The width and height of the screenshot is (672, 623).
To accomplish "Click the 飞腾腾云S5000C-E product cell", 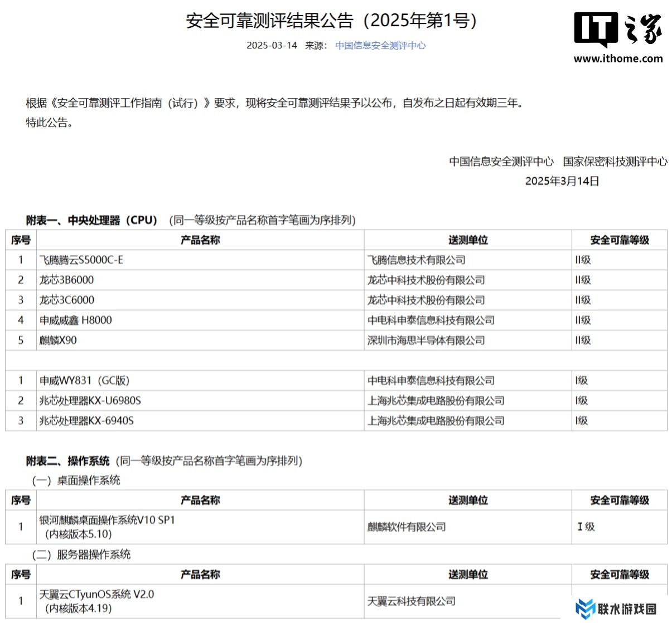I will [81, 260].
